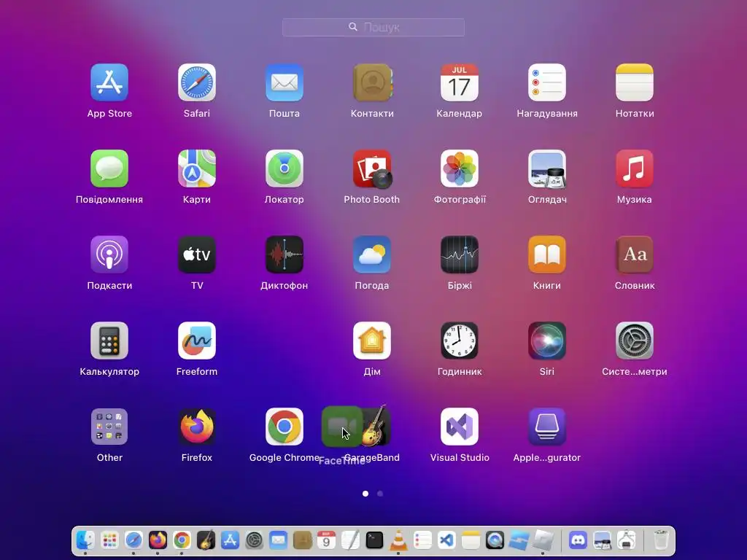This screenshot has width=747, height=560.
Task: Launch the Музика app
Action: [x=635, y=168]
